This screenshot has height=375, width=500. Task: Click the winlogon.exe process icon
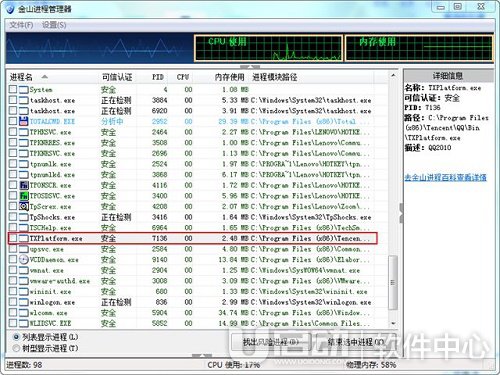pos(24,302)
